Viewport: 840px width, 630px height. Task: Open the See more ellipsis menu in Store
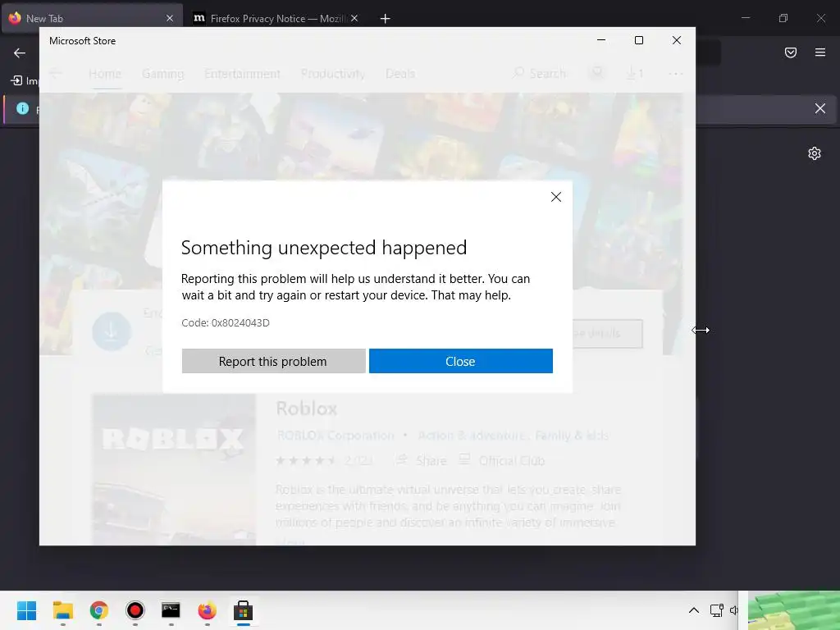pos(676,73)
